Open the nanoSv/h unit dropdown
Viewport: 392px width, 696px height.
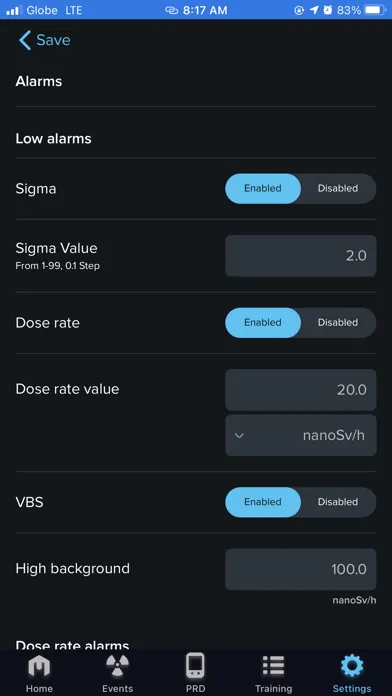pos(301,435)
